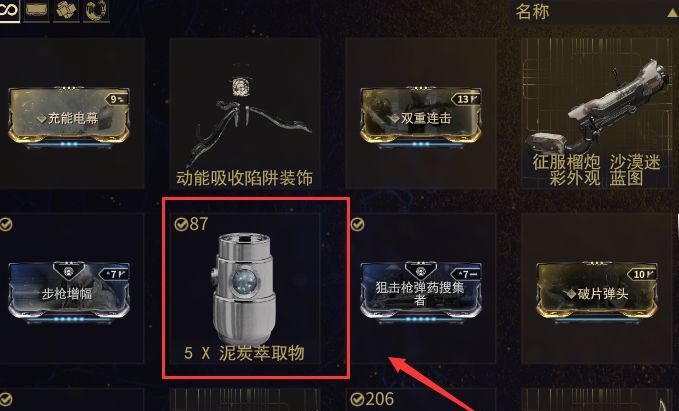Screen dimensions: 679x411
Task: Expand the 名称 sort dropdown arrow
Action: [673, 13]
